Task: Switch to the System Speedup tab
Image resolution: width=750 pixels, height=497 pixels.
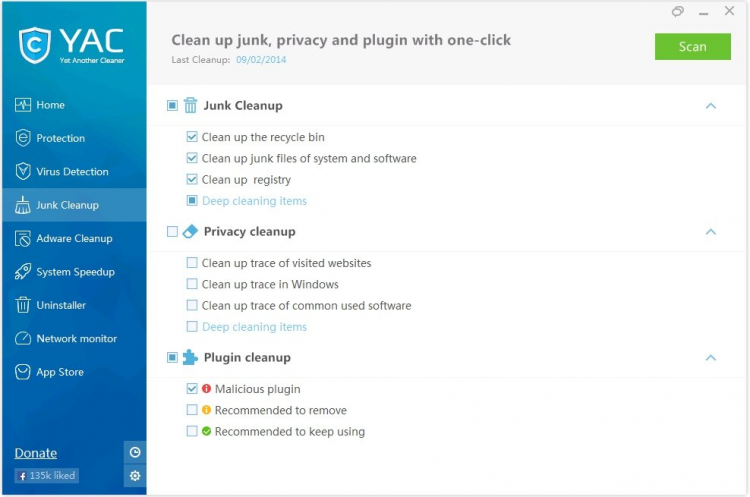Action: click(75, 272)
